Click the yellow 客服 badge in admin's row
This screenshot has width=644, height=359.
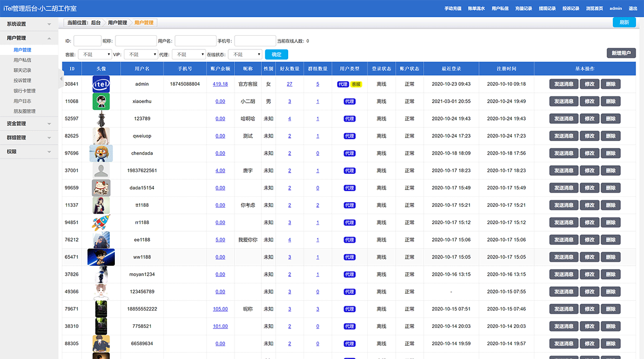356,84
